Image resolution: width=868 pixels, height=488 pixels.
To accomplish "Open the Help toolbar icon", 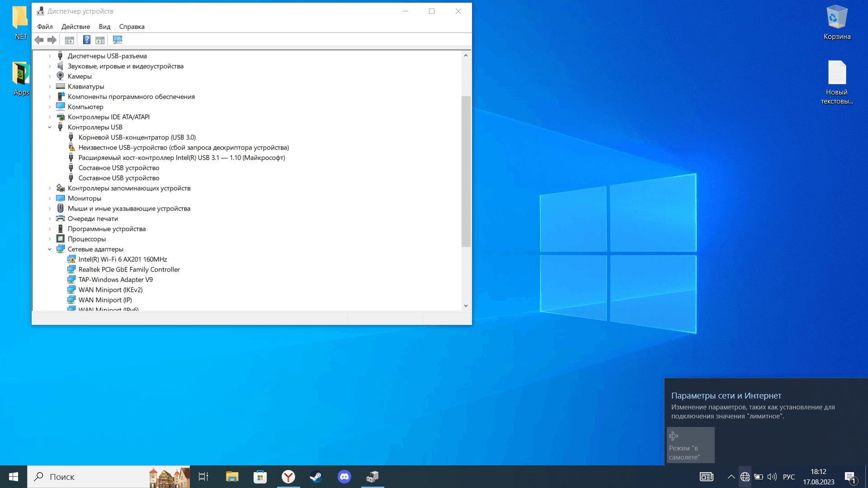I will (x=87, y=40).
